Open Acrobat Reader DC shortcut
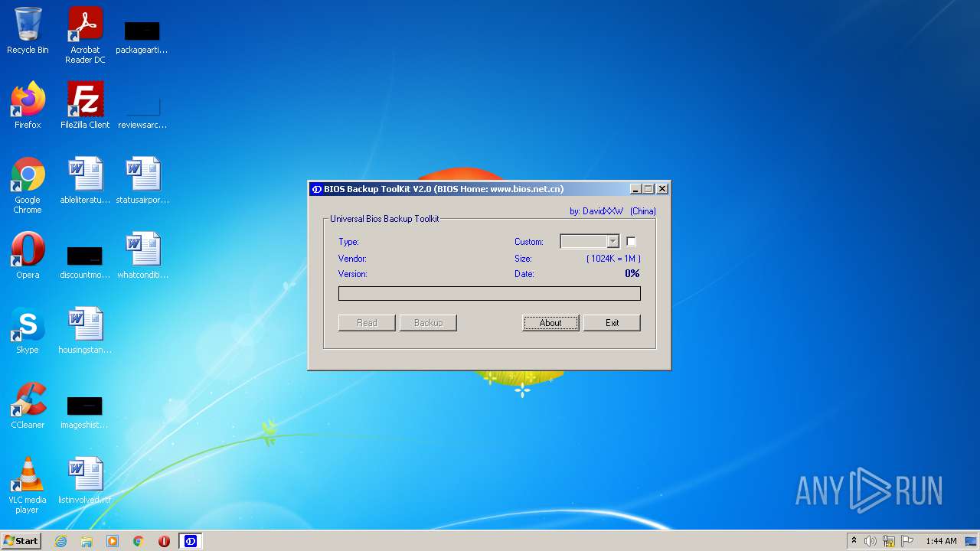The width and height of the screenshot is (980, 551). 85,34
